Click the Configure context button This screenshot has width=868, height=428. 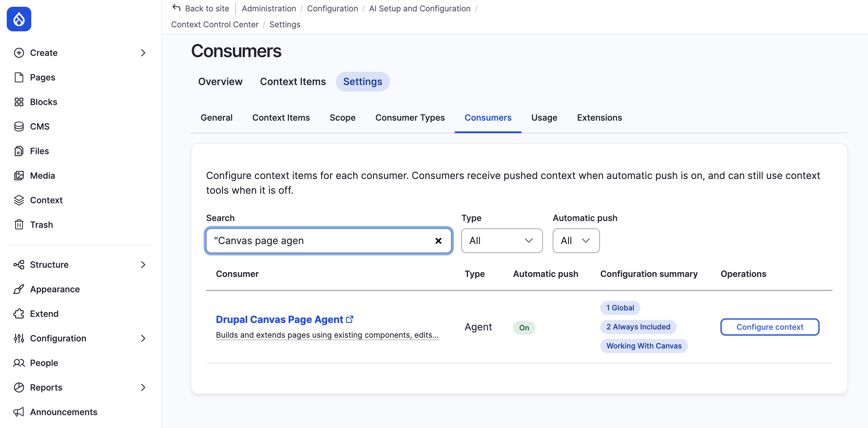770,327
